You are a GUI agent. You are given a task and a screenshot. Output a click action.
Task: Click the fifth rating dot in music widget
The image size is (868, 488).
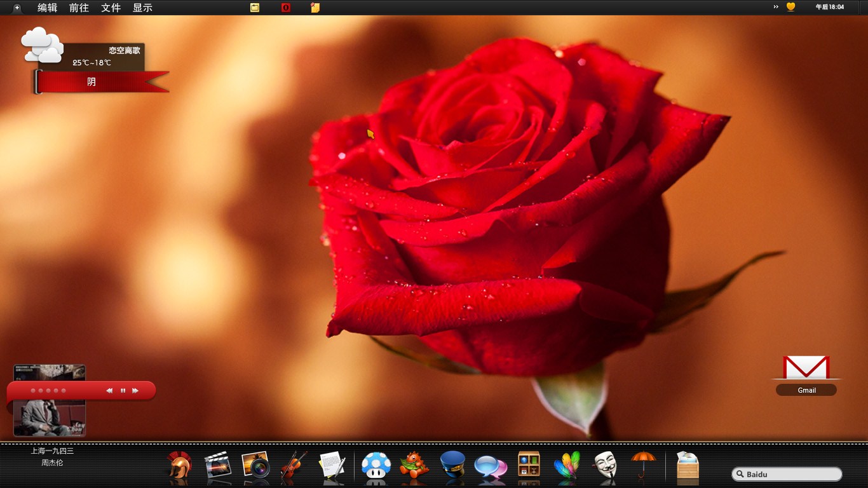(64, 391)
